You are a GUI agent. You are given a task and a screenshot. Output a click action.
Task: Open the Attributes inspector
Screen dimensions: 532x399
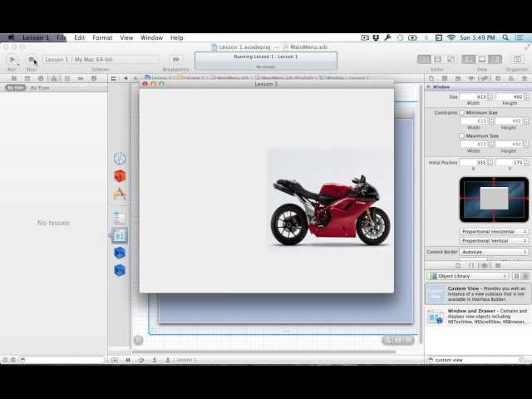tap(471, 78)
